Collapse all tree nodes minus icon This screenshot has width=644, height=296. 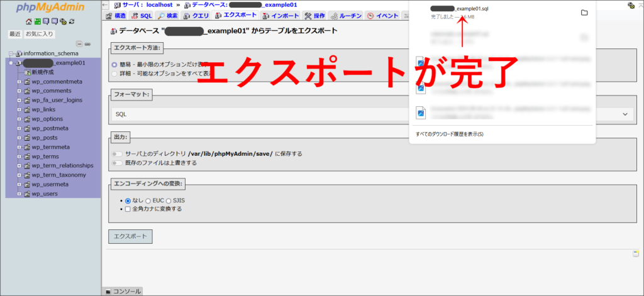(80, 44)
